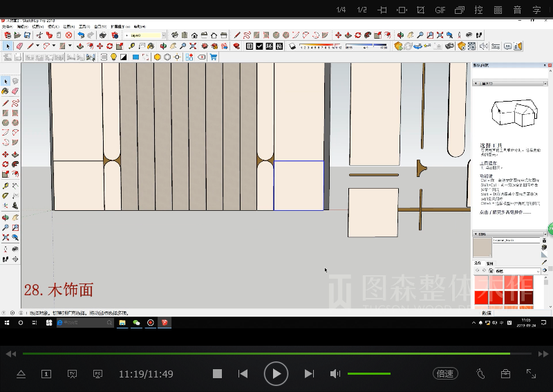Toggle fullscreen mode in the video player
Screen dimensions: 553x392
coord(531,374)
